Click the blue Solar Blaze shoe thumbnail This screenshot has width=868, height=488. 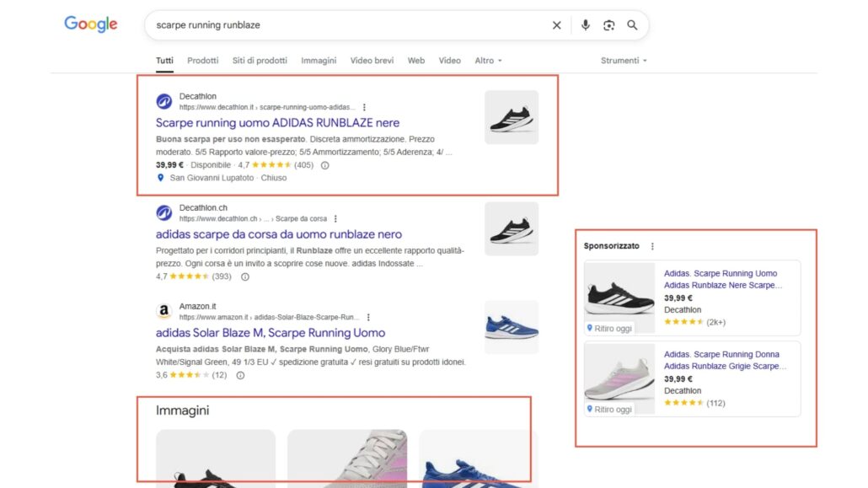tap(512, 327)
